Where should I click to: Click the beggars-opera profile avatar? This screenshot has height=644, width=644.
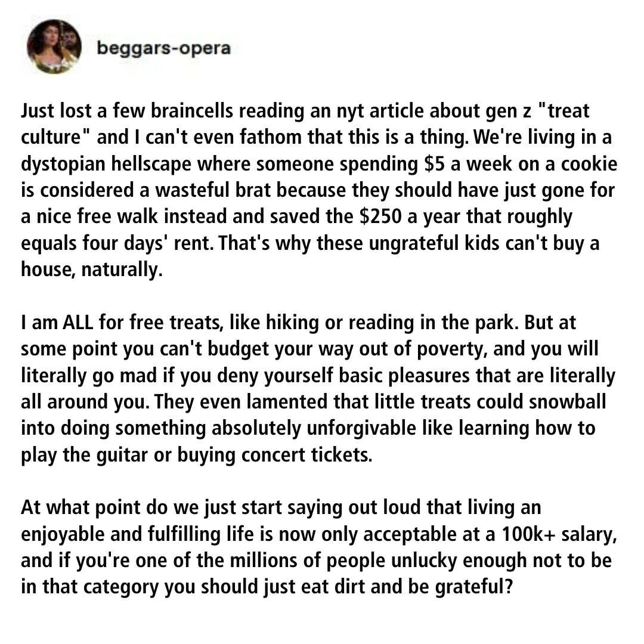pos(54,47)
